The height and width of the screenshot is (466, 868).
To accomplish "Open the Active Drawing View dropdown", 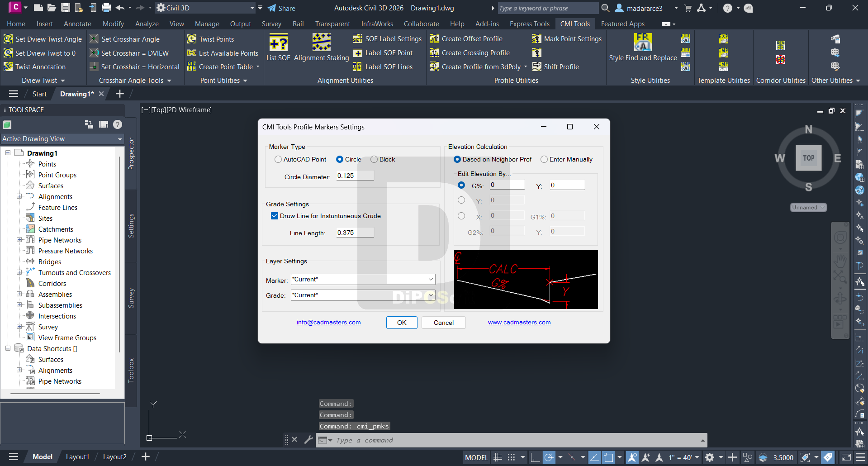I will tap(62, 139).
